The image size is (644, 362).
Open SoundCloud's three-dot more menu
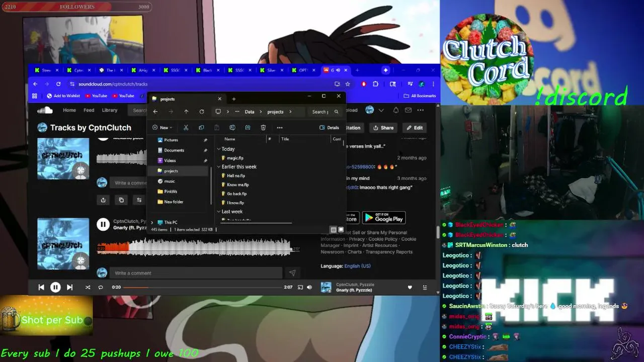(421, 110)
